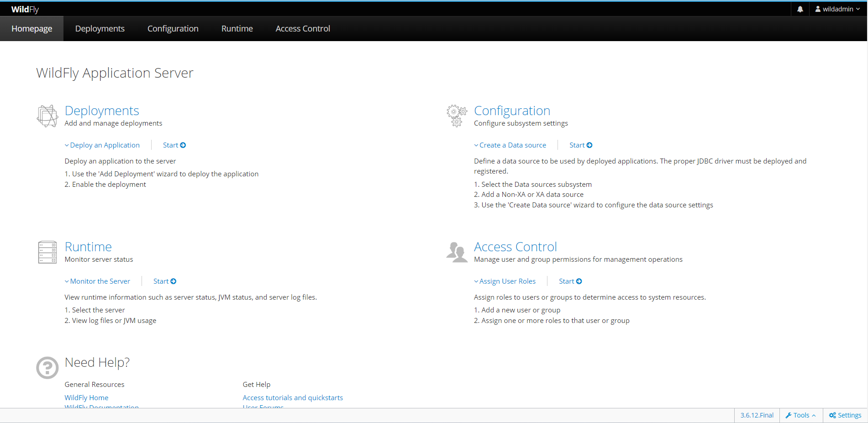The width and height of the screenshot is (868, 423).
Task: Click the 3.6.12.Final version label
Action: (x=757, y=415)
